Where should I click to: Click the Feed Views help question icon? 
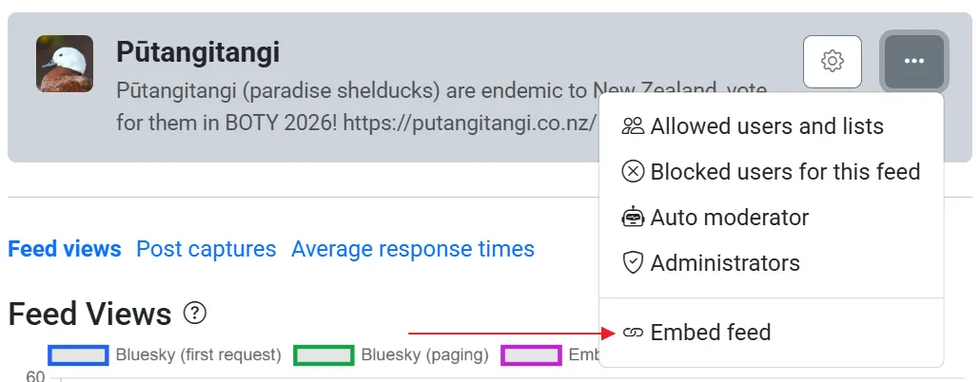(x=196, y=312)
